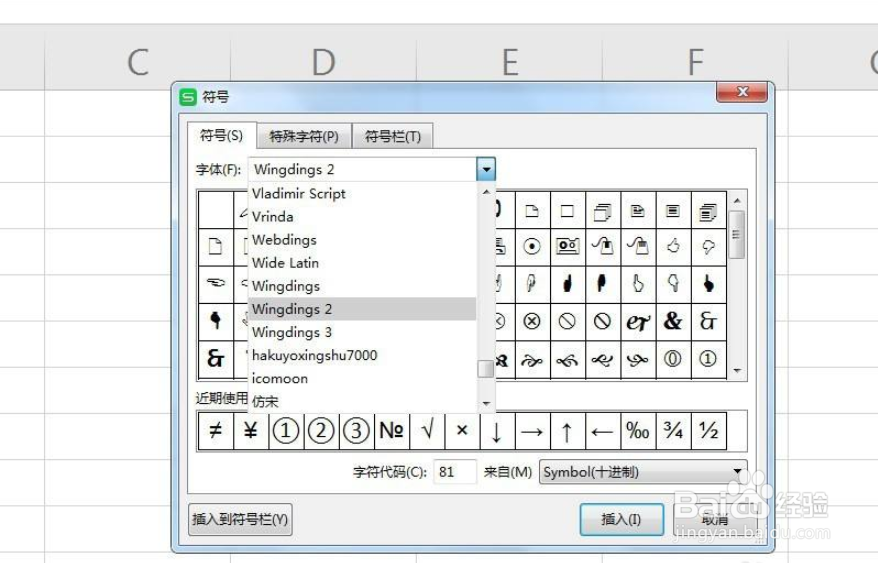Select the thumbs down symbol
This screenshot has height=563, width=878.
pyautogui.click(x=708, y=246)
